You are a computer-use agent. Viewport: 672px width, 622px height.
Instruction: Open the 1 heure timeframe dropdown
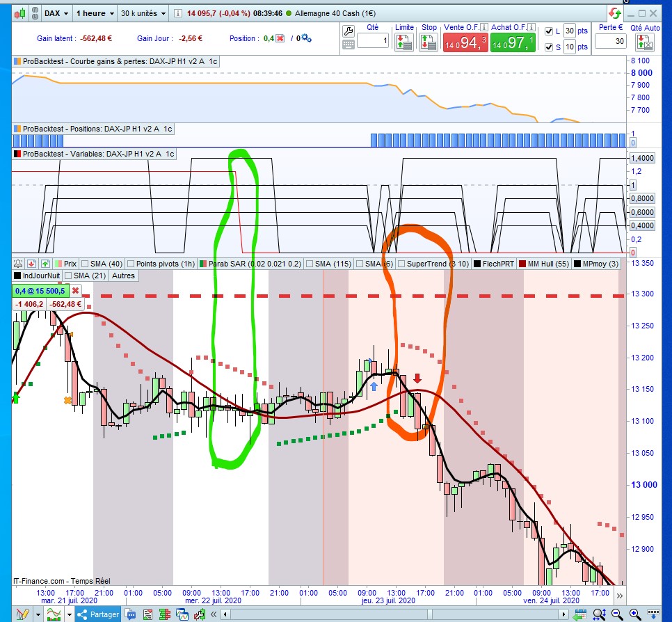coord(95,13)
